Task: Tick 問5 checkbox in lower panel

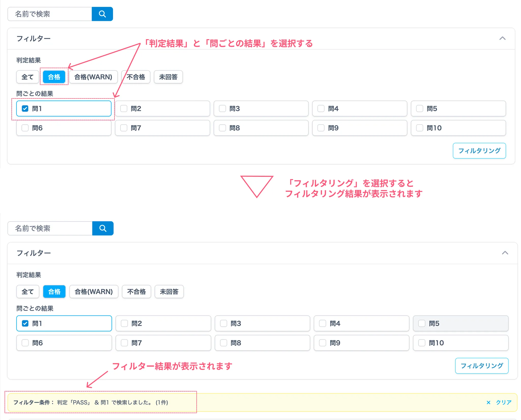Action: point(422,324)
